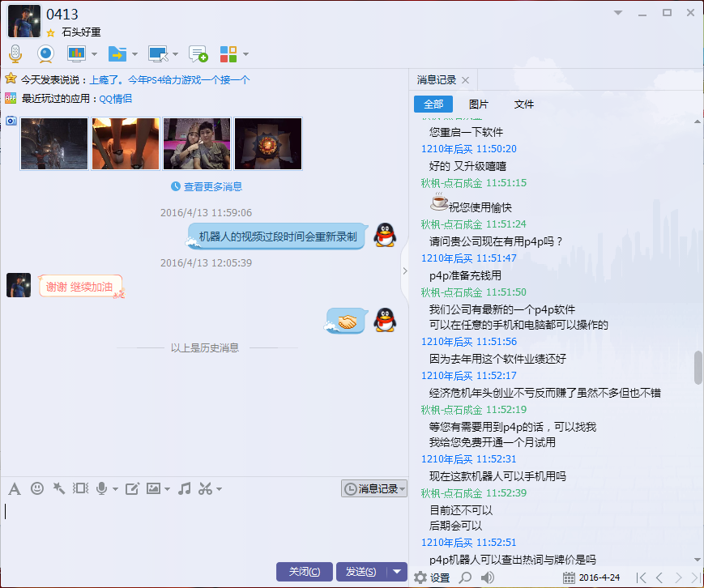Click the star icon beside 今天发表说说
704x588 pixels.
[x=11, y=79]
